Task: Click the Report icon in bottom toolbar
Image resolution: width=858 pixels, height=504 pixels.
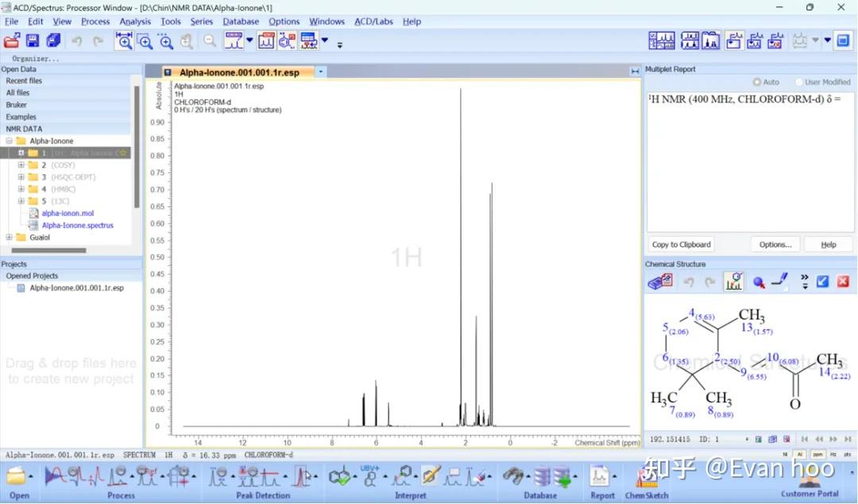Action: click(x=601, y=476)
